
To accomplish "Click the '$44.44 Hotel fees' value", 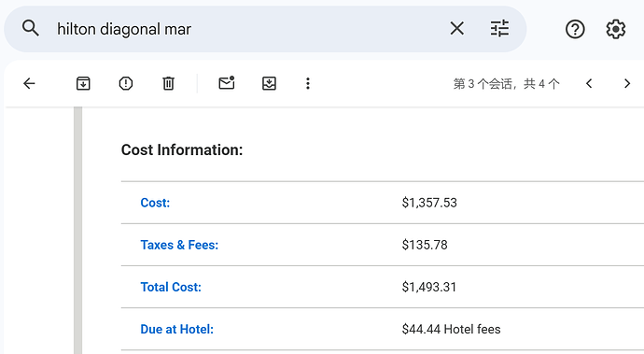I will (451, 330).
